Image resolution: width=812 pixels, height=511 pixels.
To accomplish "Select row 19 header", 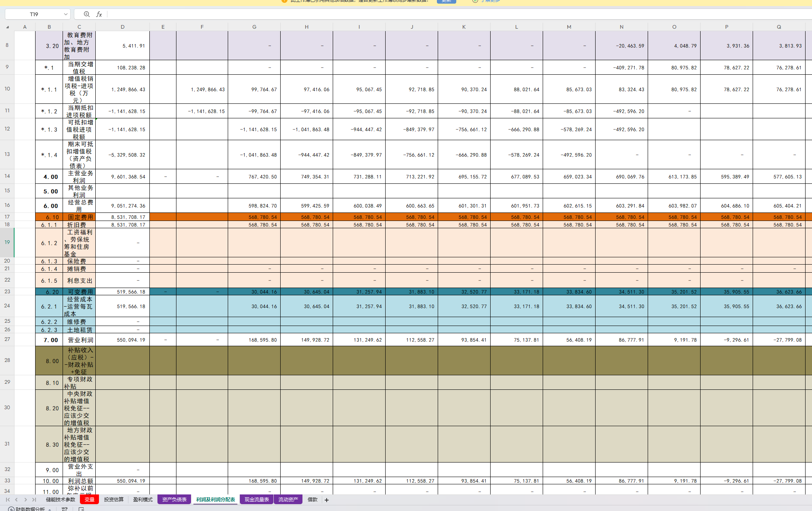I will pyautogui.click(x=7, y=242).
